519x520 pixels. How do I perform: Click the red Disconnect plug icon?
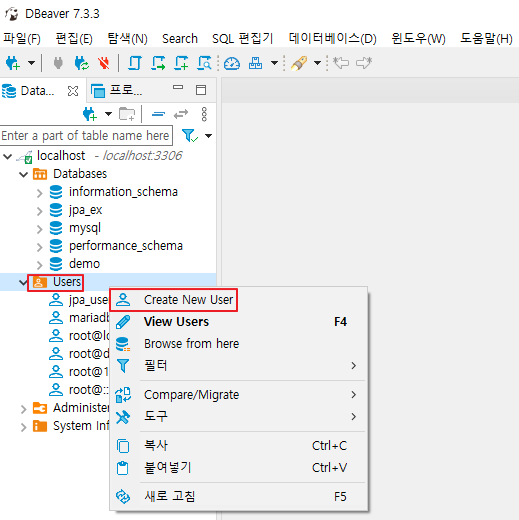(x=104, y=63)
